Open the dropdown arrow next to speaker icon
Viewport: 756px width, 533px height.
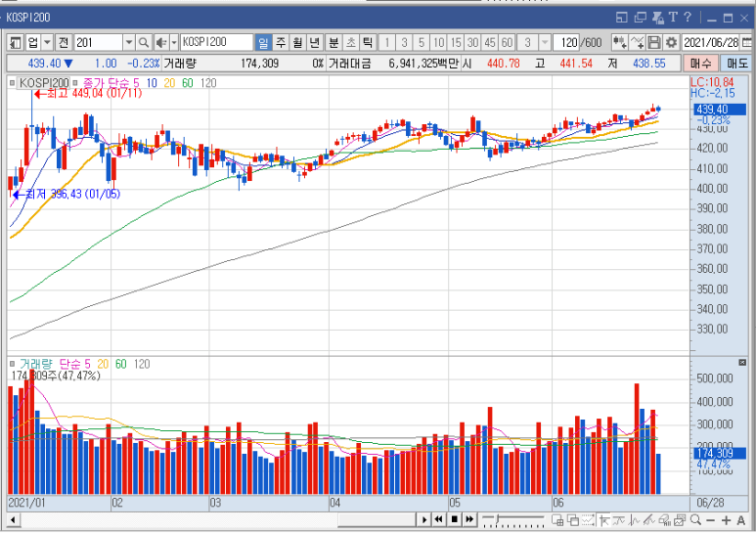(174, 43)
